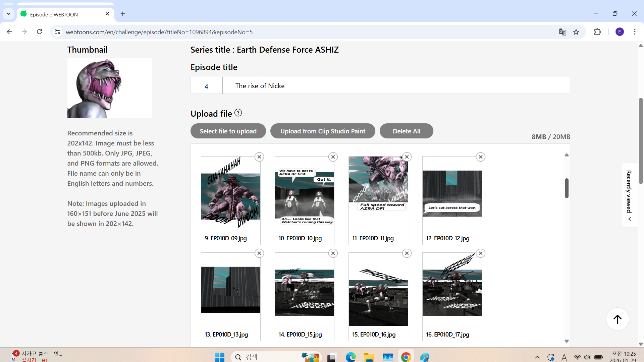Remove EP010D_12.jpg with its X icon
644x362 pixels.
pyautogui.click(x=480, y=157)
